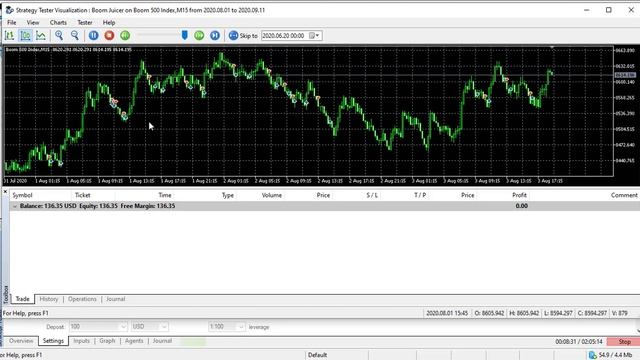Image resolution: width=640 pixels, height=360 pixels.
Task: Switch chart to bar chart mode
Action: coord(9,36)
